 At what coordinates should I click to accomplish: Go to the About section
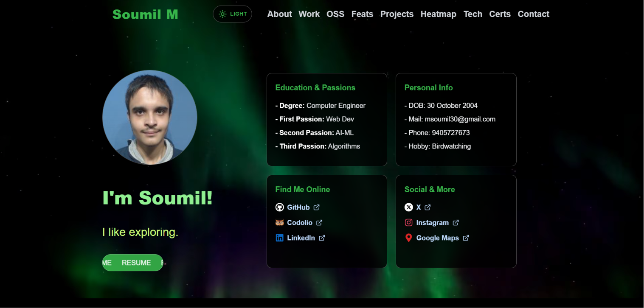[279, 14]
